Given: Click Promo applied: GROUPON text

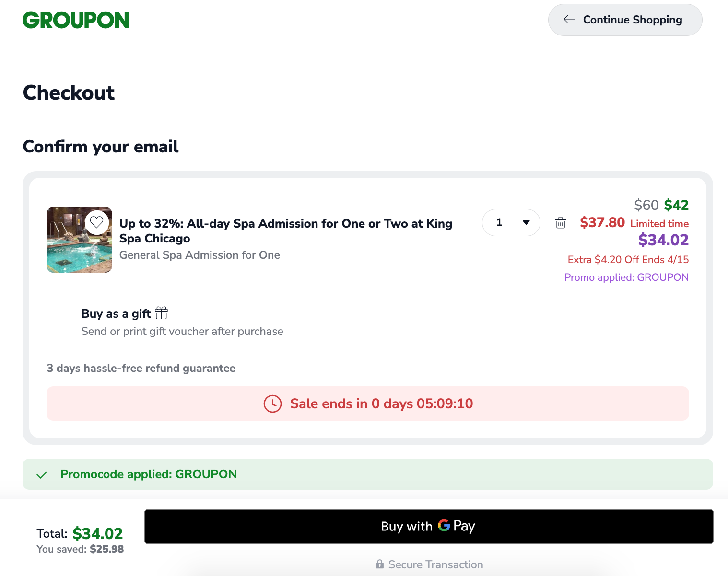Looking at the screenshot, I should point(626,277).
